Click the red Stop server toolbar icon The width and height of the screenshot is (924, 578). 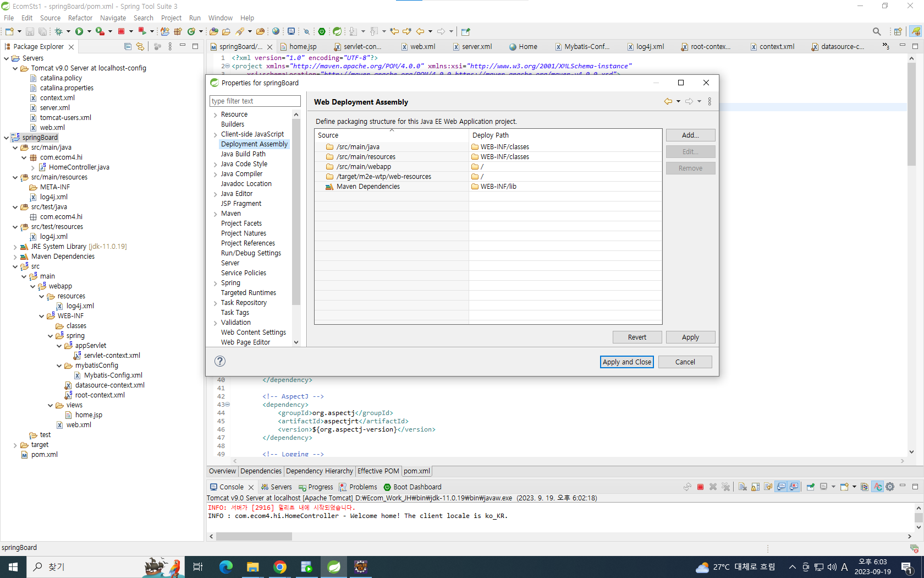pos(122,31)
